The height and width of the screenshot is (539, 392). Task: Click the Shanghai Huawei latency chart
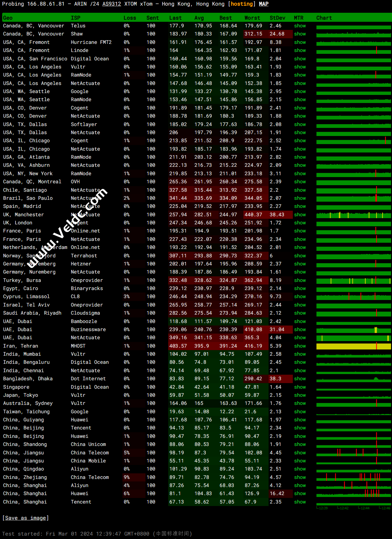(x=354, y=494)
